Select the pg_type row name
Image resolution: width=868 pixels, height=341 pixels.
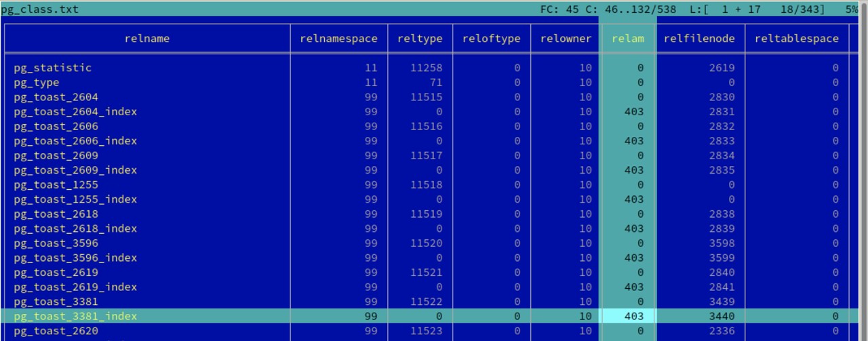[37, 83]
